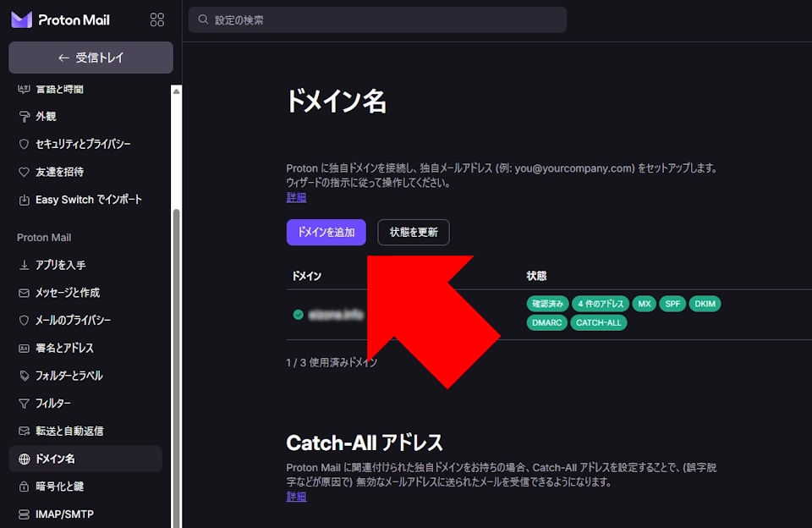The width and height of the screenshot is (812, 528).
Task: Click the 外観 paintbrush icon
Action: tap(24, 117)
